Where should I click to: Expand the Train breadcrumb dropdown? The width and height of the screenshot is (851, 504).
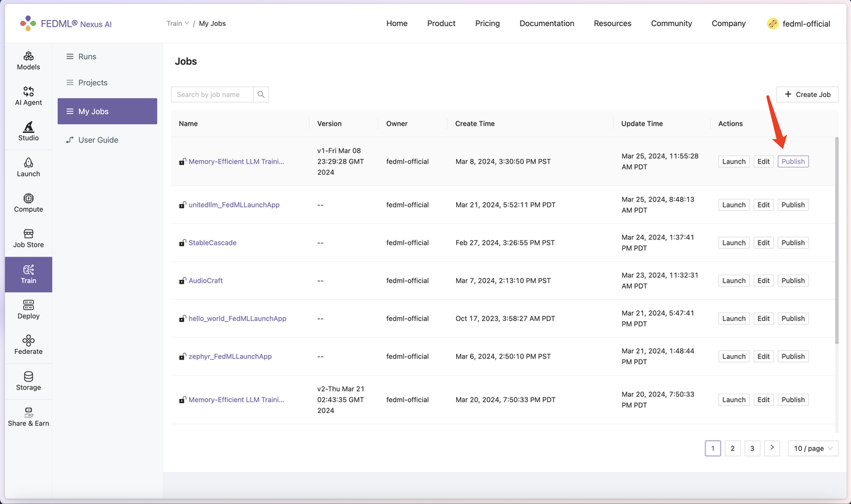178,23
